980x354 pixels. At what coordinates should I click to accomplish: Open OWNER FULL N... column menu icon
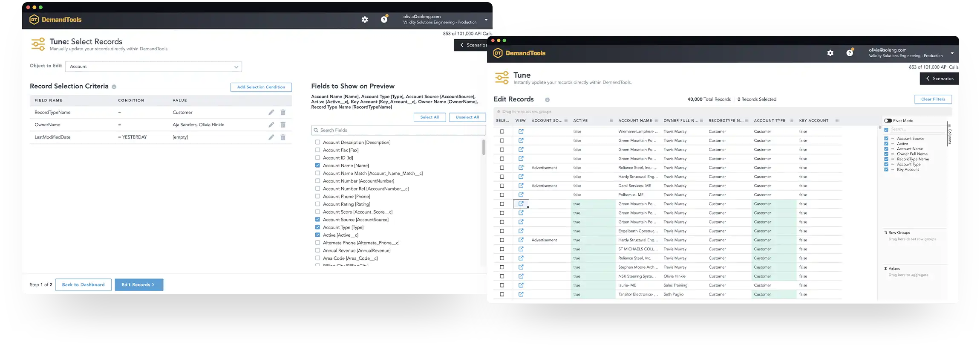pyautogui.click(x=701, y=121)
